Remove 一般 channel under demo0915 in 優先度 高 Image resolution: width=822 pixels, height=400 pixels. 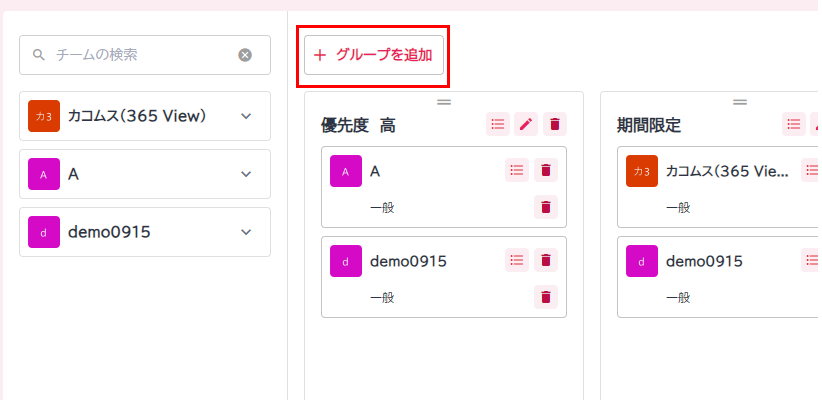point(546,297)
